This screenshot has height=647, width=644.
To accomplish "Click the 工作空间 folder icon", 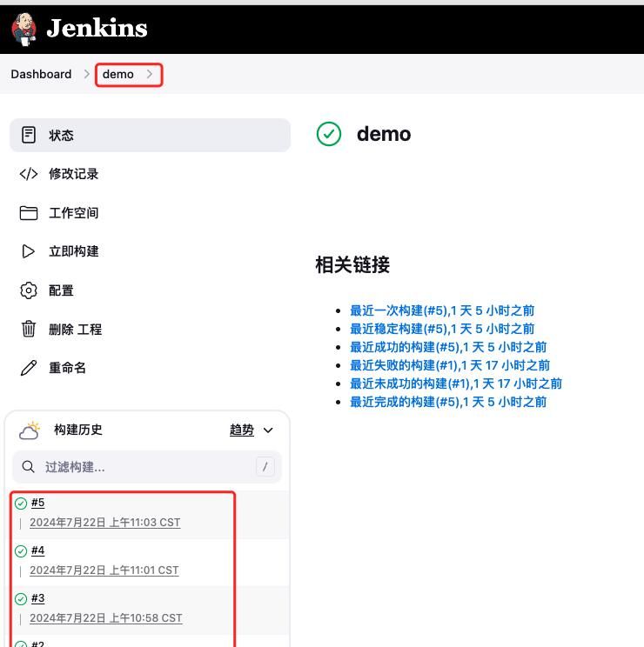I will click(29, 213).
